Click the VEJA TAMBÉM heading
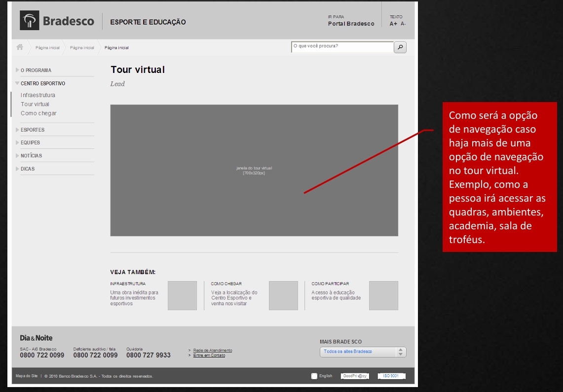The width and height of the screenshot is (563, 392). pos(133,272)
